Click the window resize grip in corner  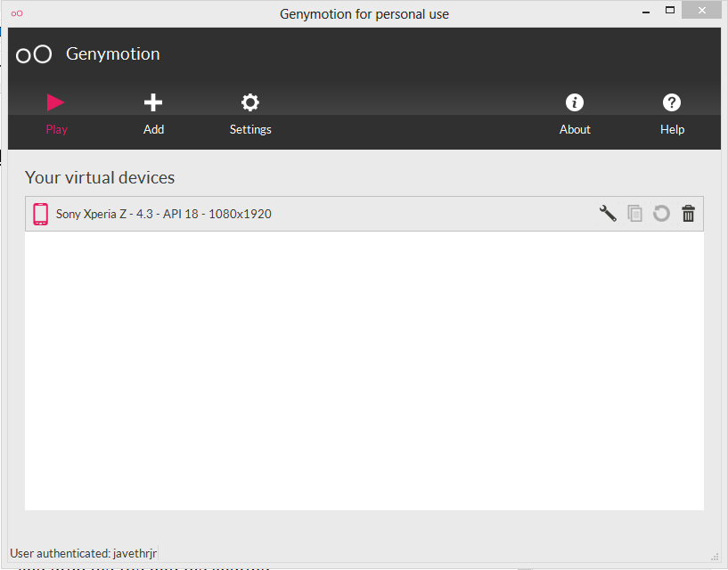click(715, 557)
